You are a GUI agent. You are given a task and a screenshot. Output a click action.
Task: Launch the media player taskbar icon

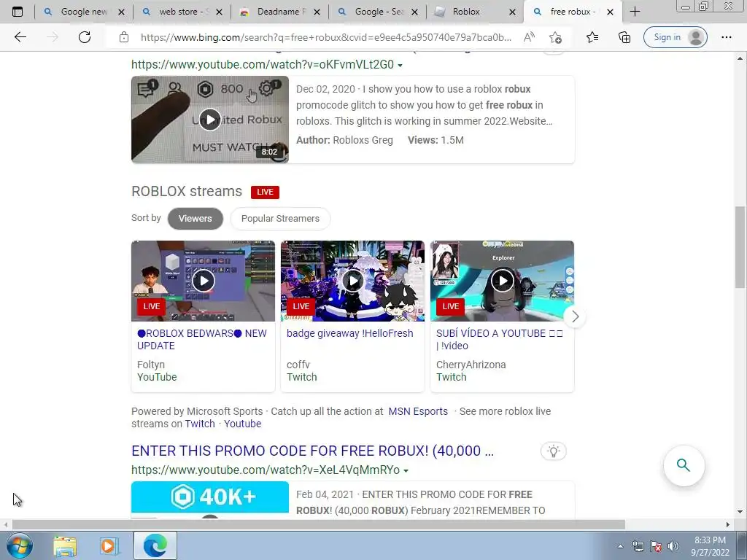[x=109, y=546]
